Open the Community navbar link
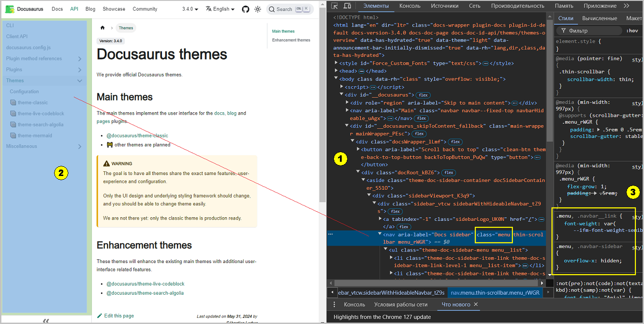644x324 pixels. tap(145, 9)
